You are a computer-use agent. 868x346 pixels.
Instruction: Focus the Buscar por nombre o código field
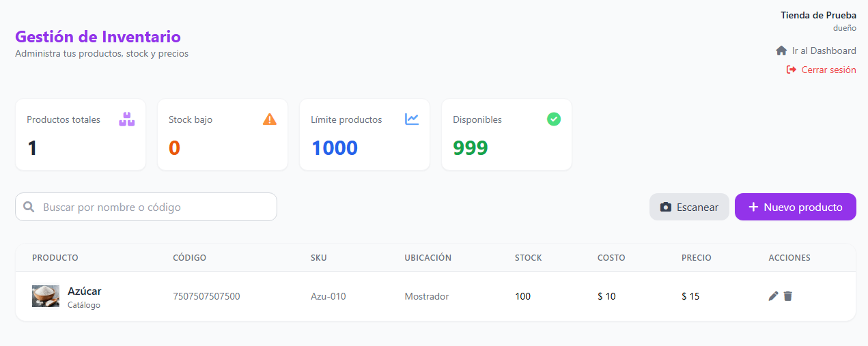coord(146,207)
